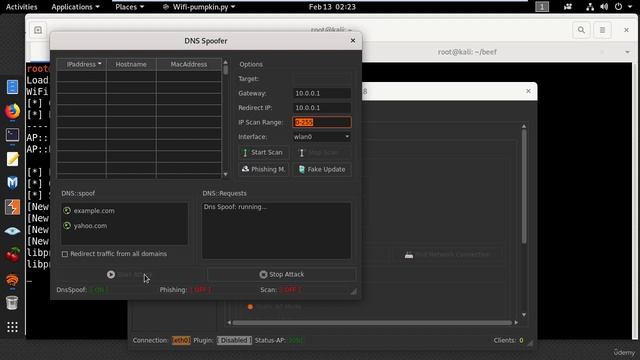Switch to the root@kali: ~/beef tab

tap(467, 52)
